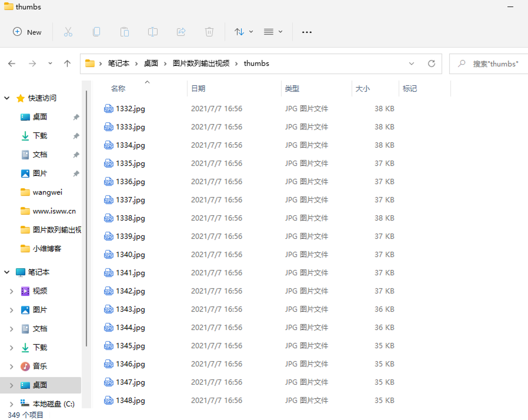Click the search thumbs input field

pos(489,64)
